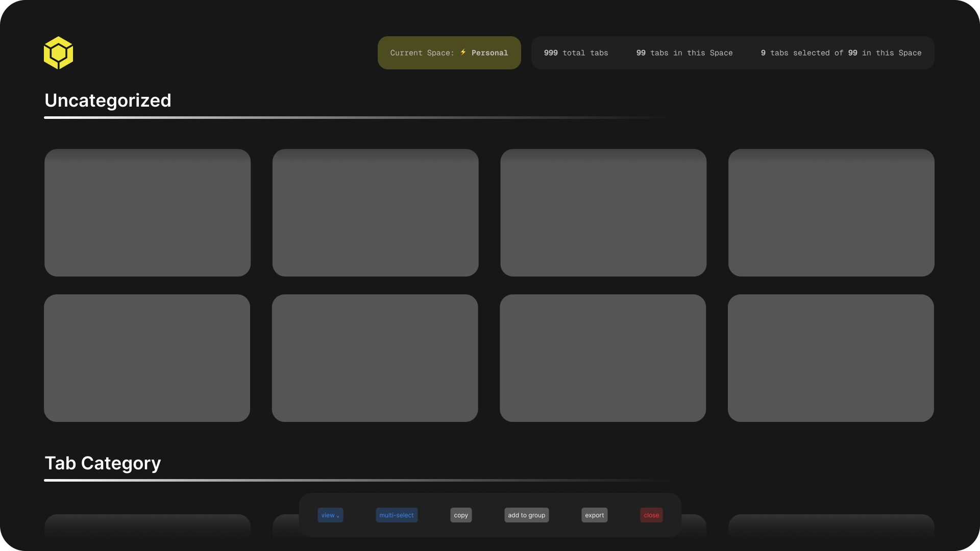Click the export button
This screenshot has width=980, height=551.
[595, 515]
